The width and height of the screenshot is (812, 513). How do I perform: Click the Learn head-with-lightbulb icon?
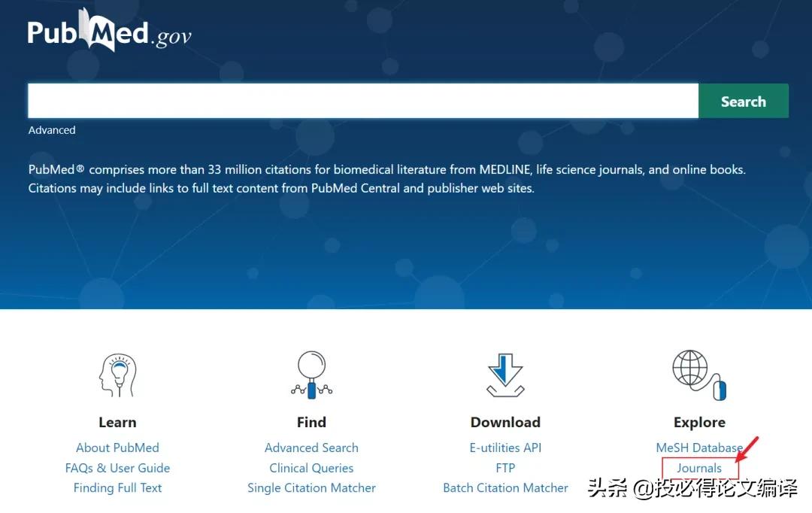coord(117,374)
